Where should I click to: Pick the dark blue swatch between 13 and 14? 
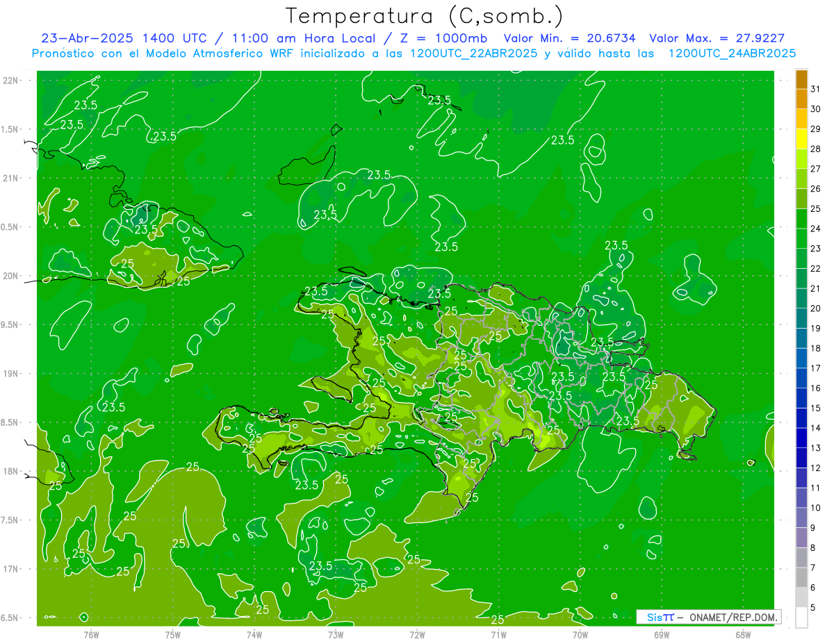(x=801, y=438)
